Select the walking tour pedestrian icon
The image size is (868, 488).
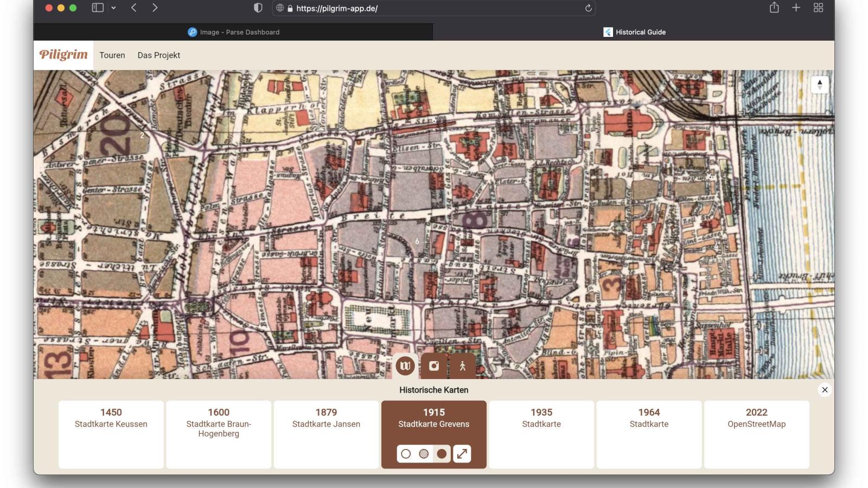(462, 366)
